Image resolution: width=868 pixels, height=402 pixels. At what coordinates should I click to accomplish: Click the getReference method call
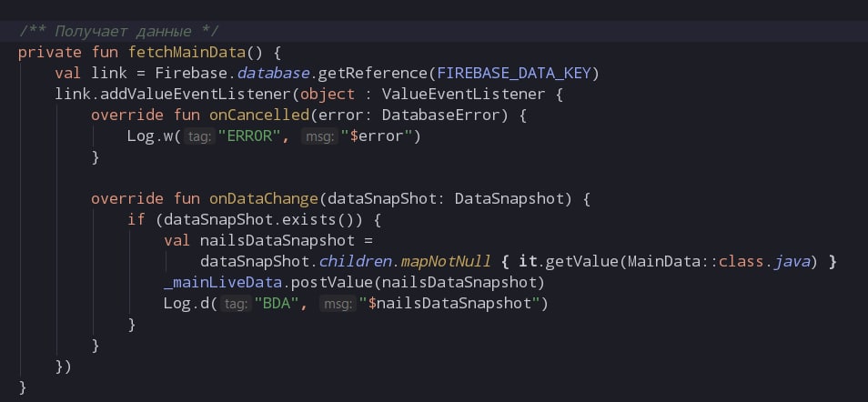point(372,74)
